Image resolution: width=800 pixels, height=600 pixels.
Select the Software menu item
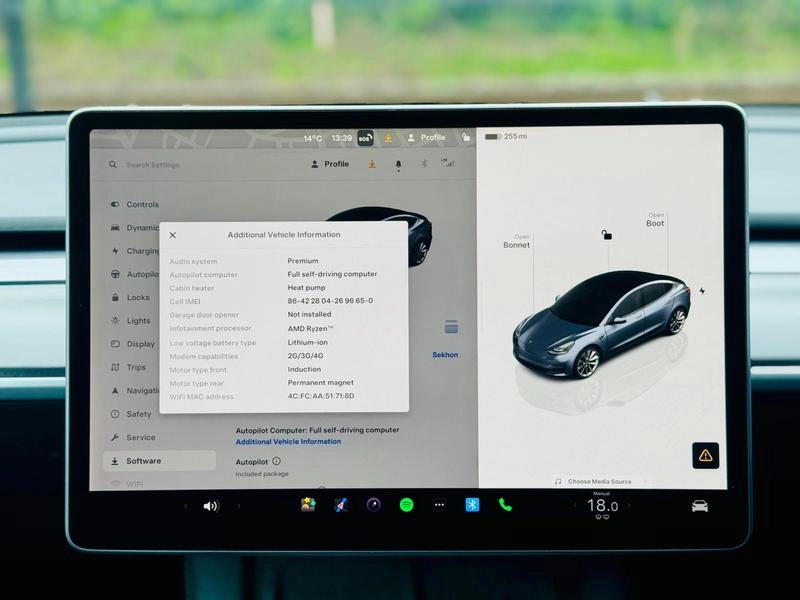tap(159, 461)
